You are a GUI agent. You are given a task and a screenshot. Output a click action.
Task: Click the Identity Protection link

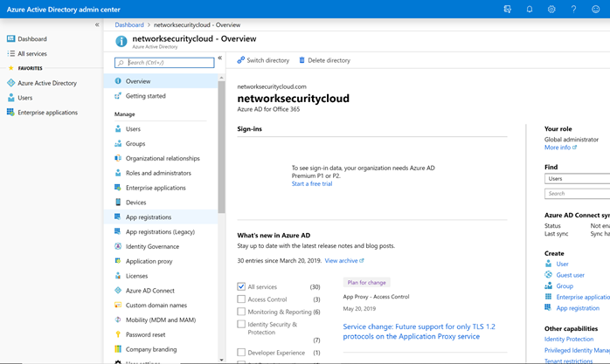(569, 340)
